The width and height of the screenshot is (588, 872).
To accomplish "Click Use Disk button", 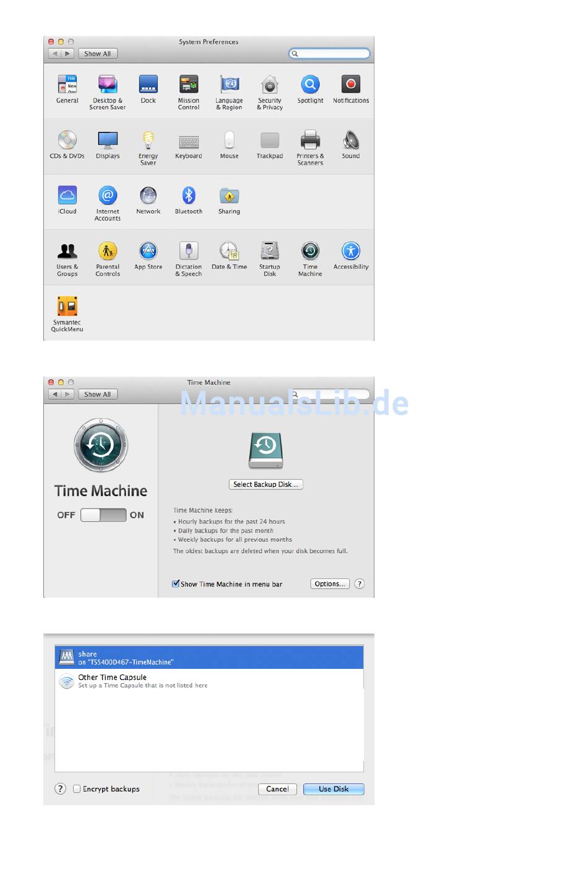I will [x=334, y=789].
